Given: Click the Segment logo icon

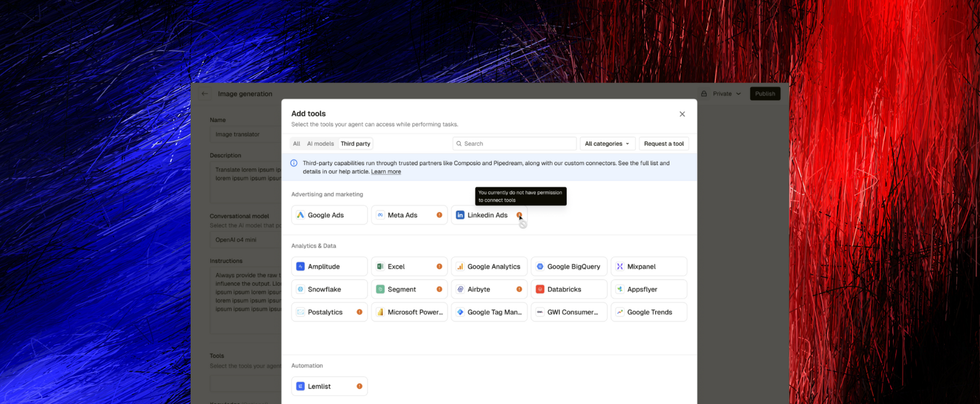Looking at the screenshot, I should coord(380,290).
